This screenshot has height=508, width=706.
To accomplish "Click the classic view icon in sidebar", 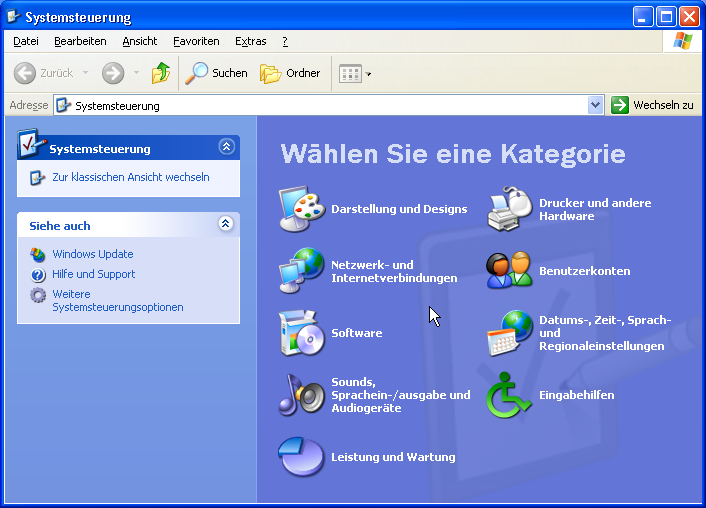I will pos(37,177).
